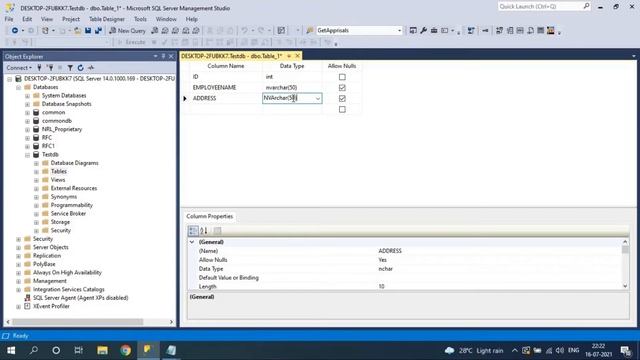Open the Tools menu
The image size is (640, 360).
(x=140, y=19)
